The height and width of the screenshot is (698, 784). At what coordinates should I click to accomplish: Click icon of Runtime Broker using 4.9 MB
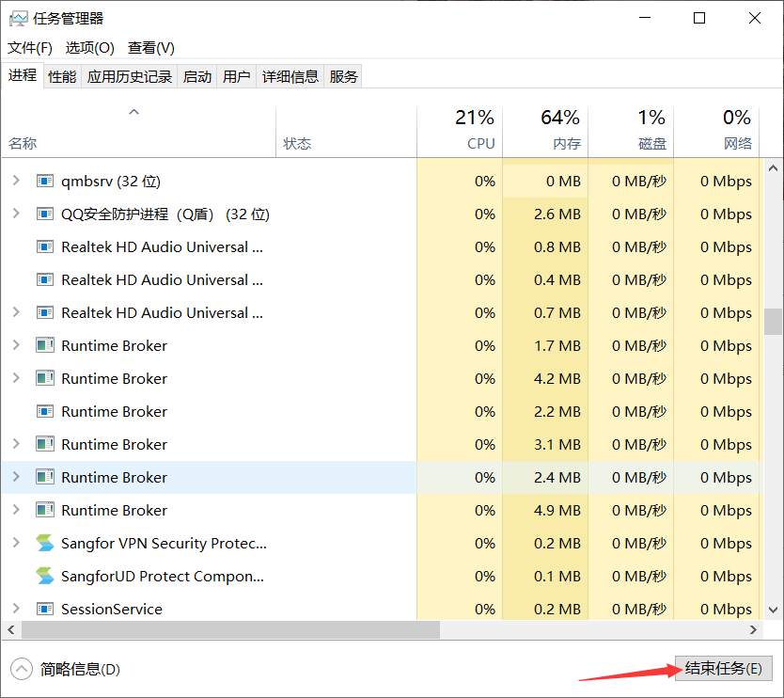pos(45,510)
